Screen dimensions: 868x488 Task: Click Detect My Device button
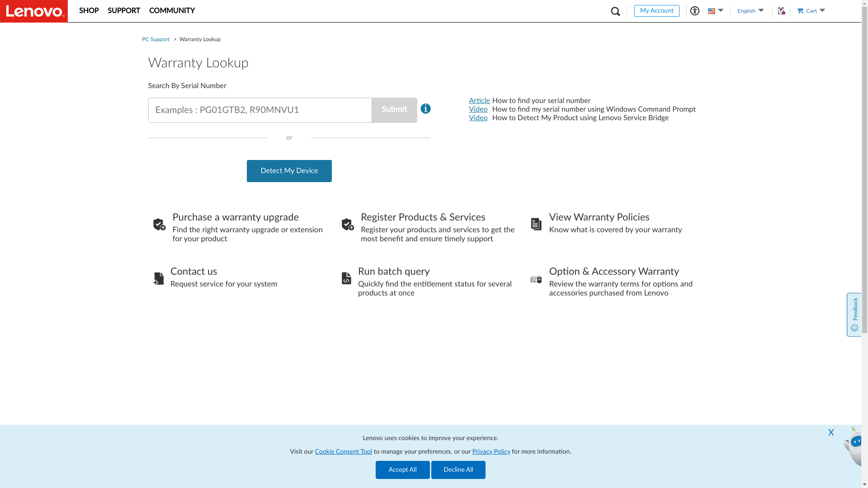(289, 171)
